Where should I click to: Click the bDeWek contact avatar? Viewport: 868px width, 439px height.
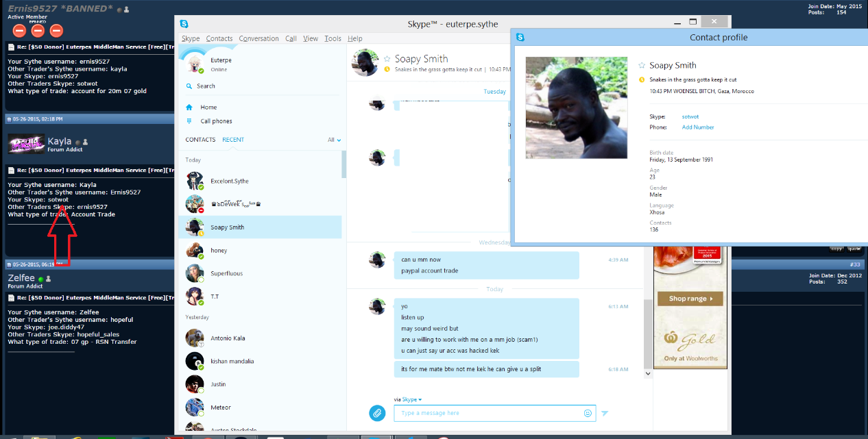coord(195,204)
